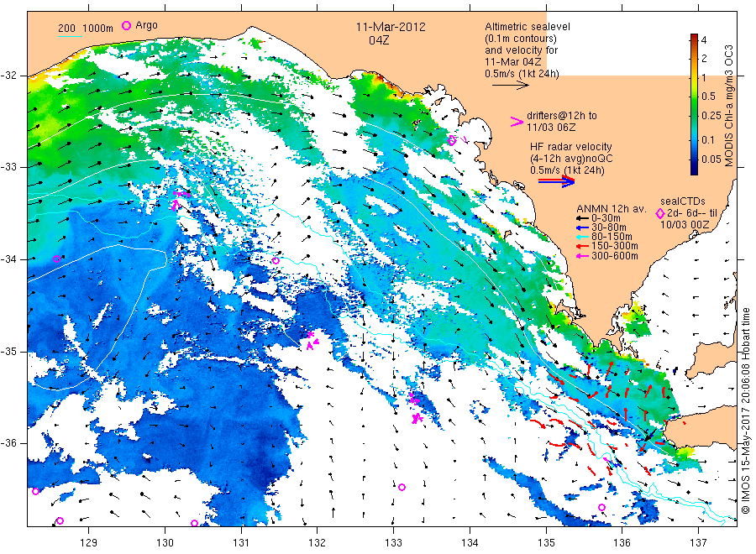Image resolution: width=756 pixels, height=554 pixels.
Task: Select the bottom-left Argo float near 128.6°E
Action: (60, 520)
